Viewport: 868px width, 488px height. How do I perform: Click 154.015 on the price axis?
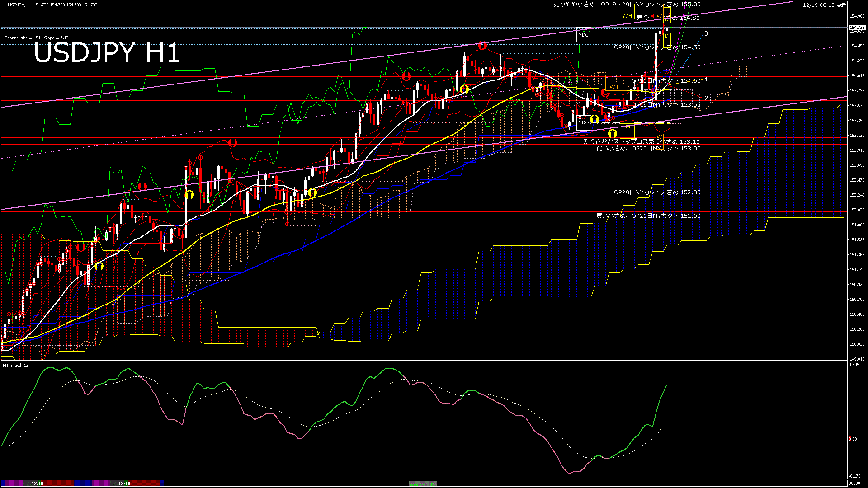point(857,75)
